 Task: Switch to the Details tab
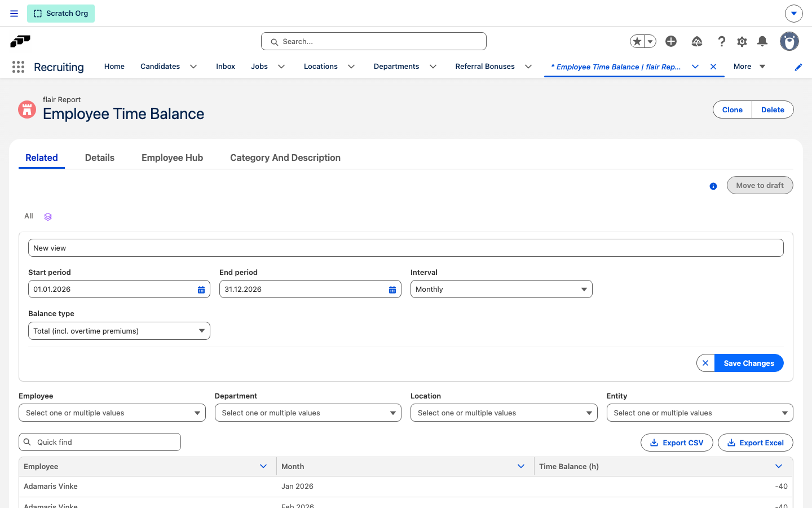point(100,158)
